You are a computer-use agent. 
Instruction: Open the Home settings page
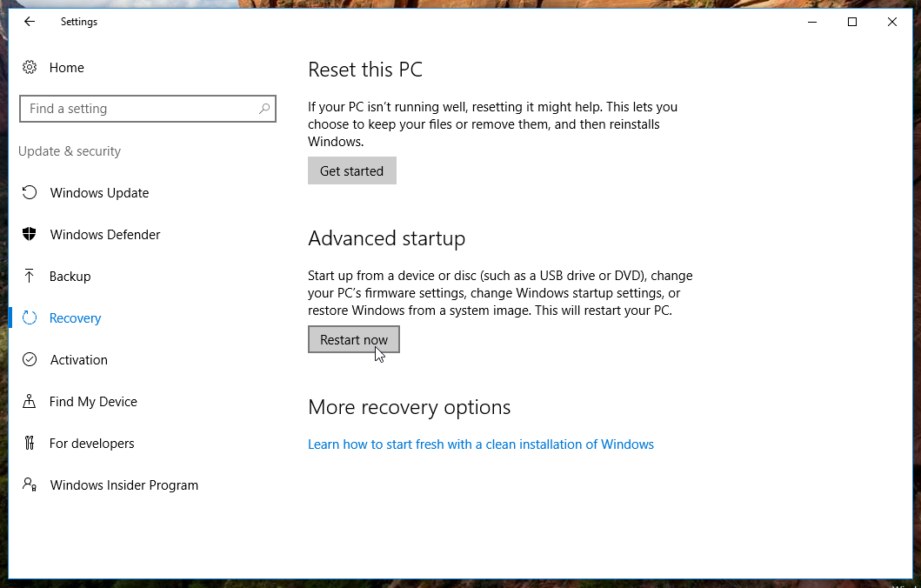click(x=67, y=68)
